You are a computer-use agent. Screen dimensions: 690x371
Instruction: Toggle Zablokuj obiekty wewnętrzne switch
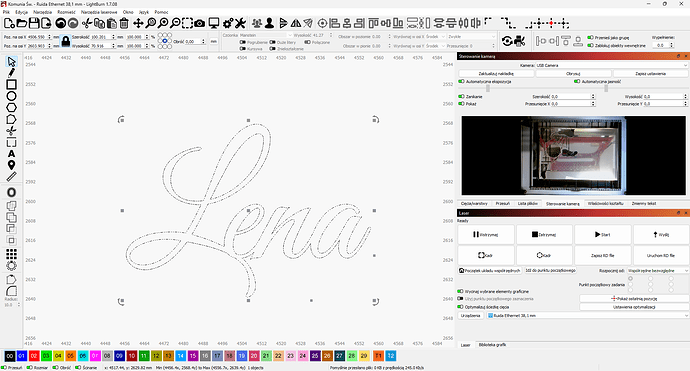[x=591, y=45]
